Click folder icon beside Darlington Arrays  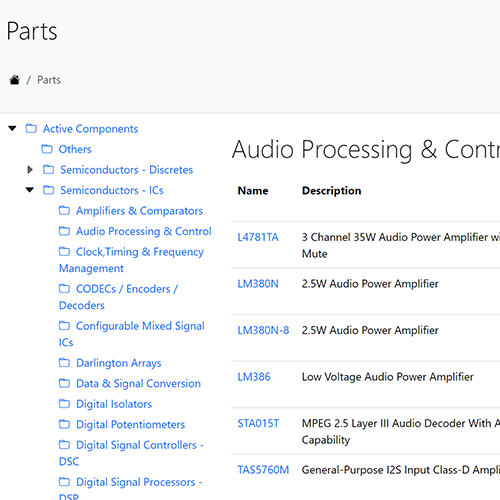coord(64,363)
